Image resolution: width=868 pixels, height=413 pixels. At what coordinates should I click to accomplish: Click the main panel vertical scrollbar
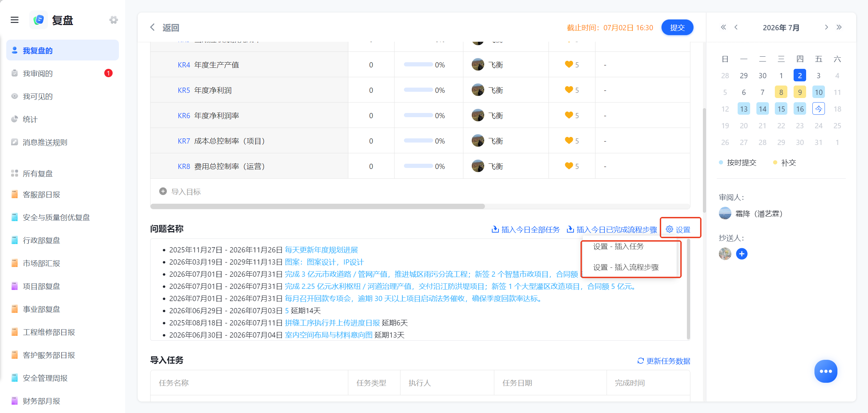click(x=704, y=160)
